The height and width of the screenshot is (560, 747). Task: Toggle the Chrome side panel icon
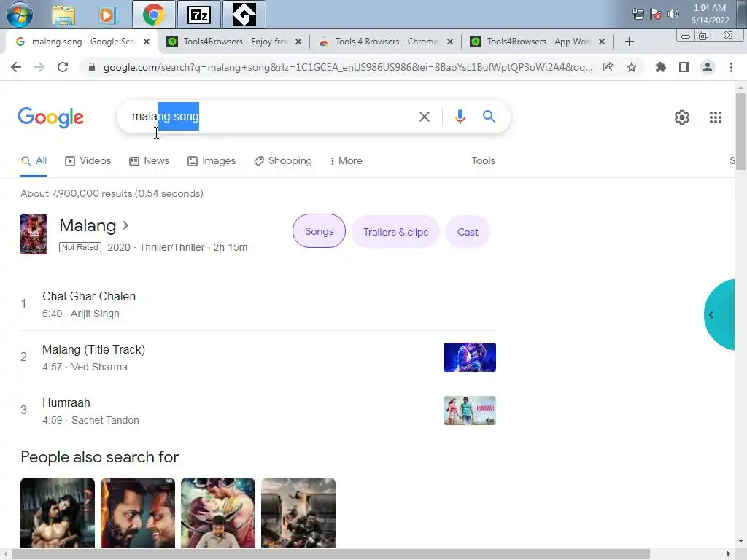[x=684, y=67]
